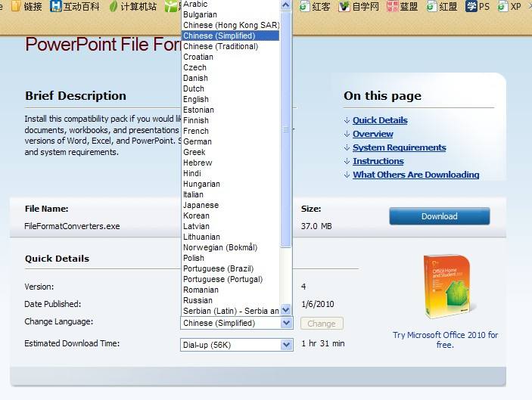Image resolution: width=532 pixels, height=400 pixels.
Task: Open the Quick Details page link
Action: click(x=380, y=120)
